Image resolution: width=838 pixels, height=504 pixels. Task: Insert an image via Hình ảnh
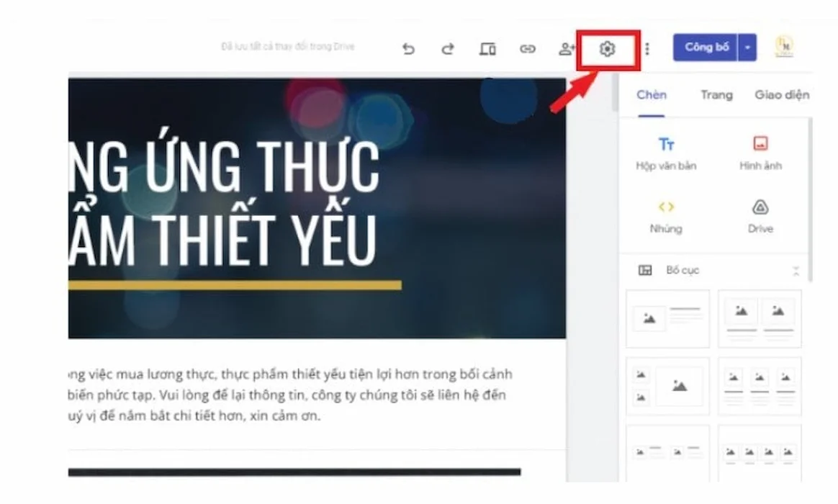pyautogui.click(x=760, y=154)
